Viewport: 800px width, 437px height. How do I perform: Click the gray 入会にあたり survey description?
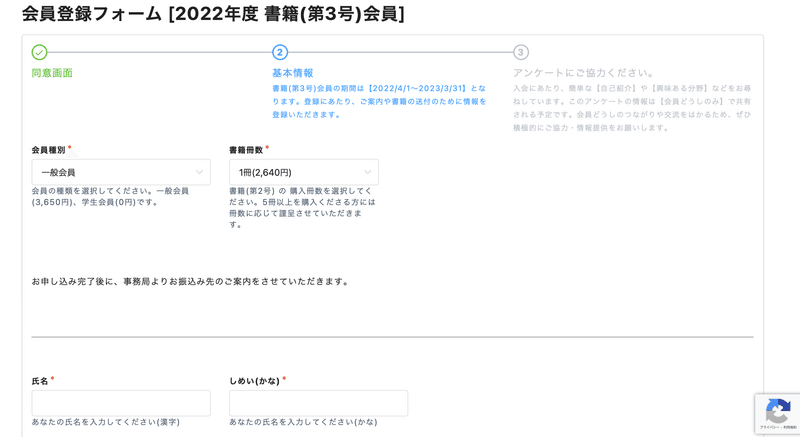[632, 108]
